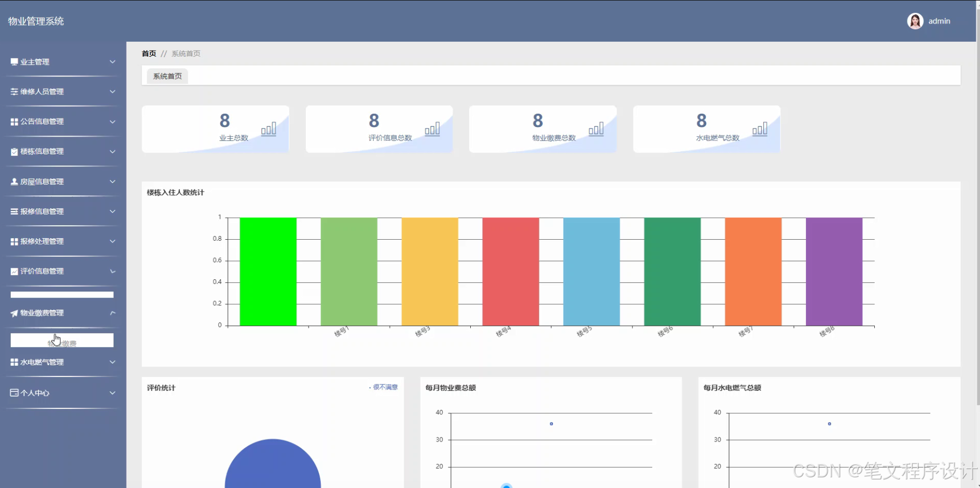The height and width of the screenshot is (488, 980).
Task: Click the 业主管理 monitor icon
Action: 14,62
